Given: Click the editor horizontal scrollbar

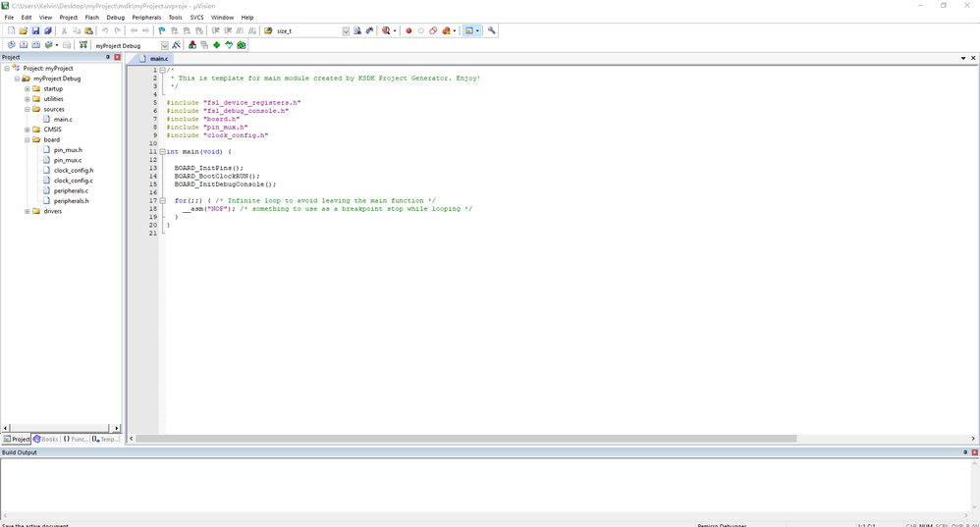Looking at the screenshot, I should coord(466,439).
